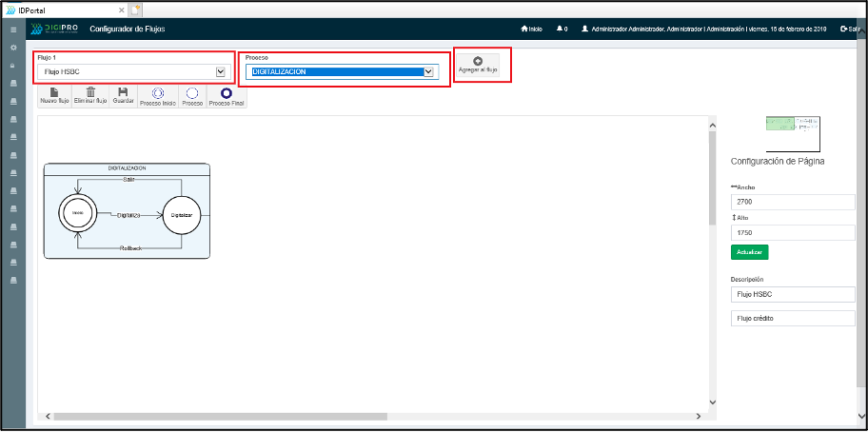This screenshot has height=432, width=868.
Task: Open the Proceso DIGITALIZACION dropdown
Action: [x=429, y=71]
